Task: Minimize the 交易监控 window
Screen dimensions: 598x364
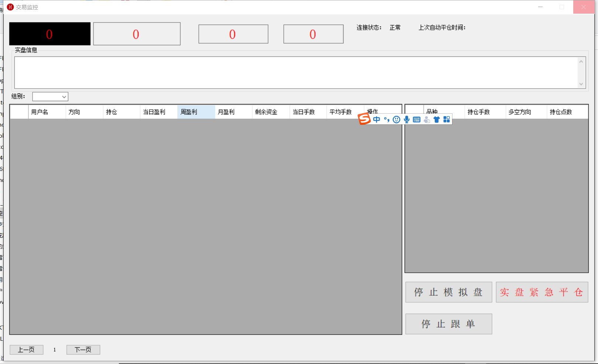Action: [540, 7]
